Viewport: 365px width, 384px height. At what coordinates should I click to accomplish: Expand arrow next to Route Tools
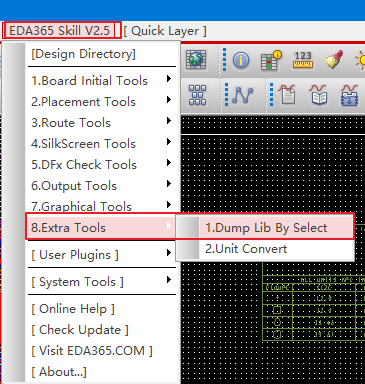169,121
